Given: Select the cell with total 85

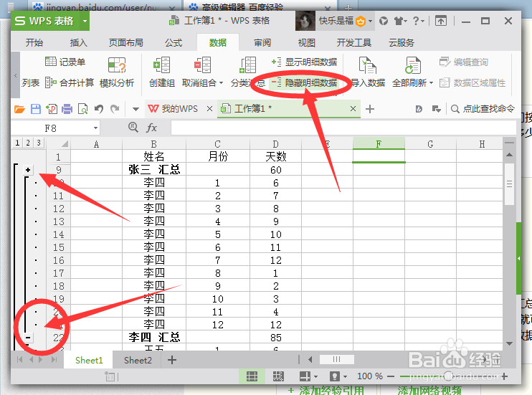Looking at the screenshot, I should [x=275, y=338].
